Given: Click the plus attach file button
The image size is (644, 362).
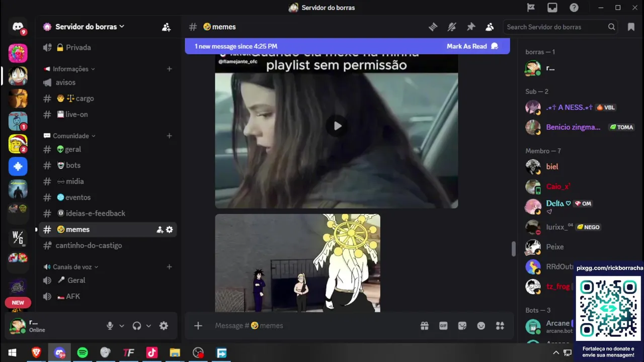Looking at the screenshot, I should pyautogui.click(x=198, y=326).
